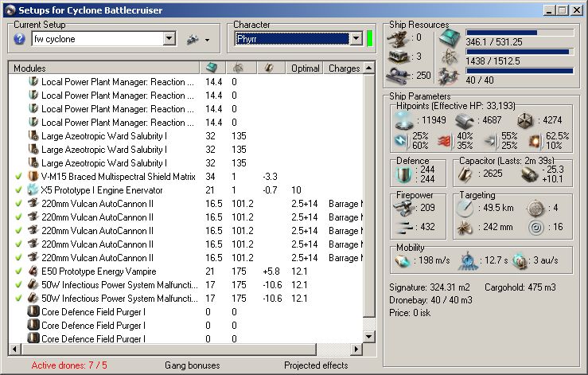Click the EM resistance icon
Screen dimensions: 588x375
point(401,140)
